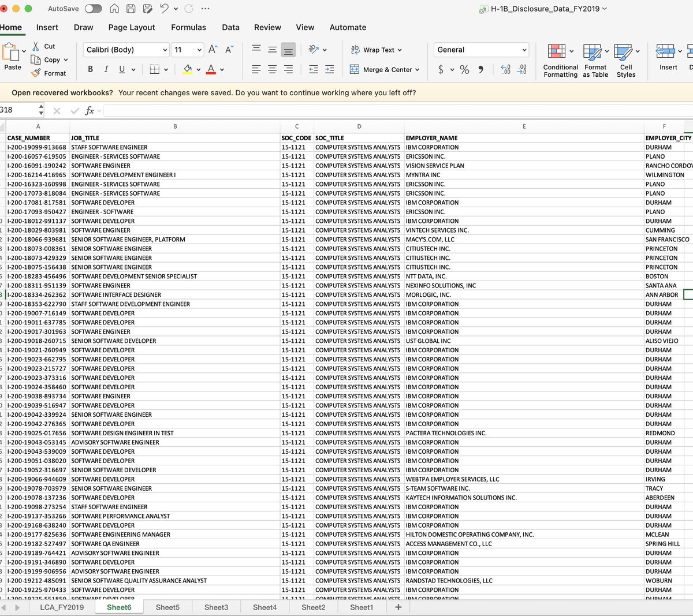Click the formula bar fx icon
Viewport: 693px width, 616px height.
coord(90,110)
